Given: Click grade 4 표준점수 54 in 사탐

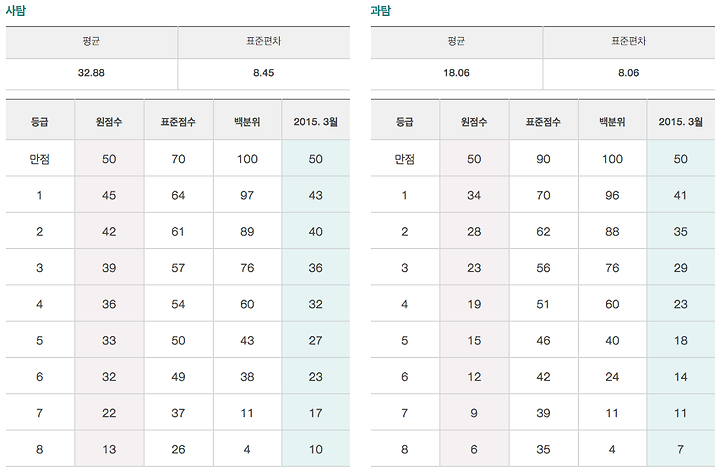Looking at the screenshot, I should (x=178, y=304).
